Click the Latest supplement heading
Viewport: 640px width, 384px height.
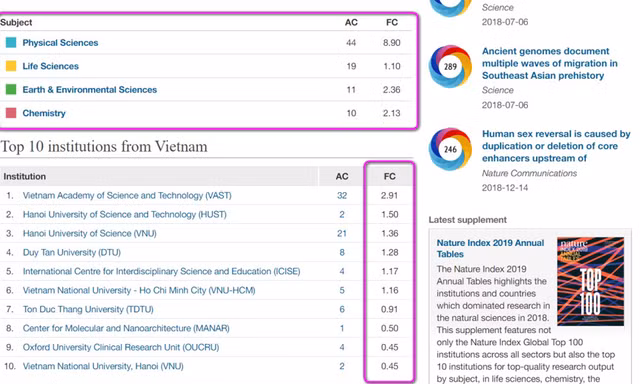tap(468, 220)
